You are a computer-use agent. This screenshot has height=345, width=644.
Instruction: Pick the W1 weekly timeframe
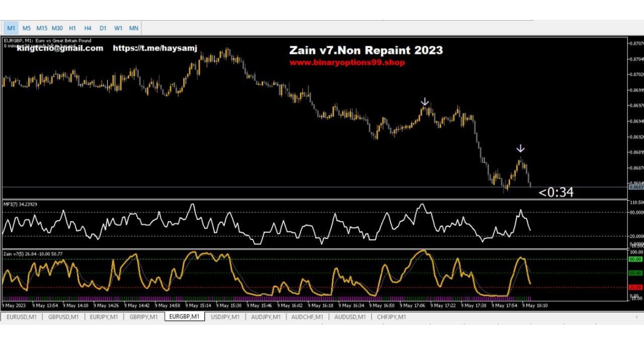pyautogui.click(x=118, y=28)
